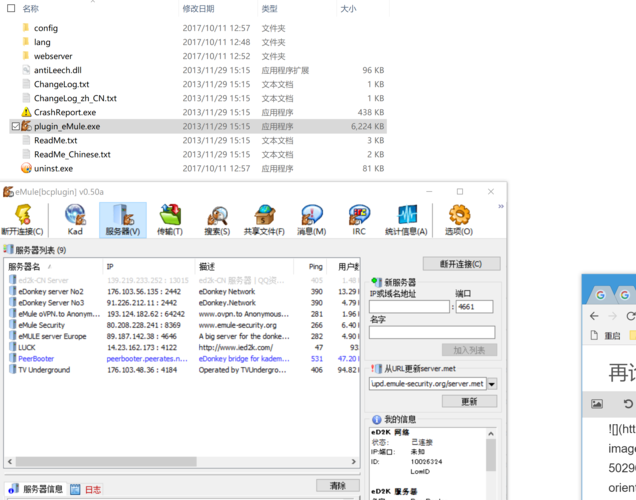
Task: Select the ed2k-CN Server row
Action: 183,280
